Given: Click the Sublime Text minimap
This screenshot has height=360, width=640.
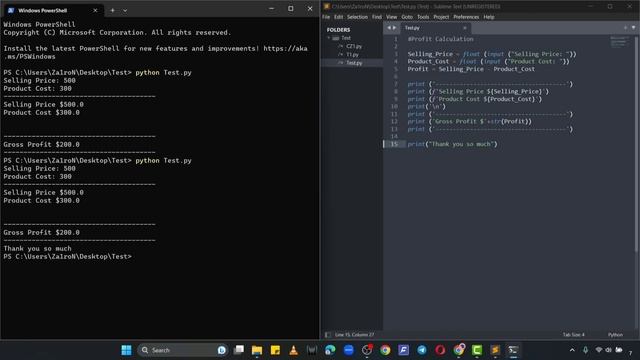Looking at the screenshot, I should click(x=620, y=42).
